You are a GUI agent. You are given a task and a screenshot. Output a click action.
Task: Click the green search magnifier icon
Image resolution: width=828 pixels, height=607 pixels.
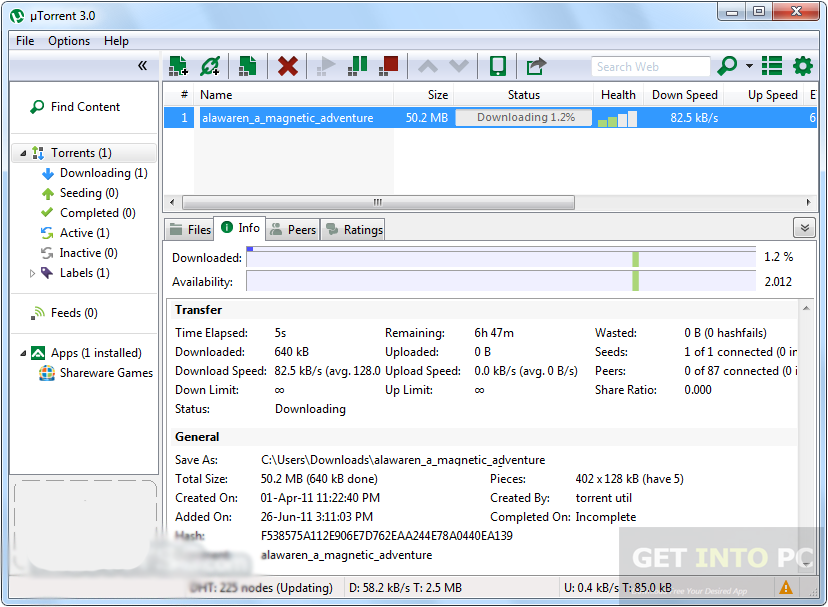727,66
